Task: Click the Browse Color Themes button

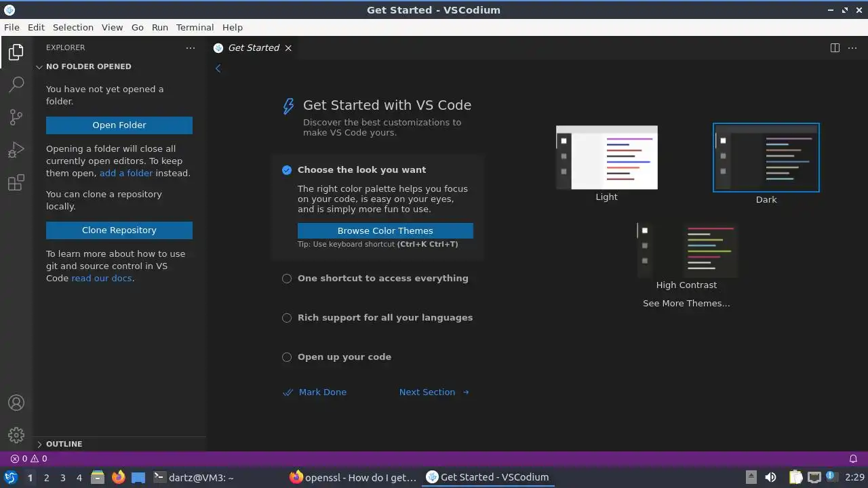Action: (x=385, y=231)
